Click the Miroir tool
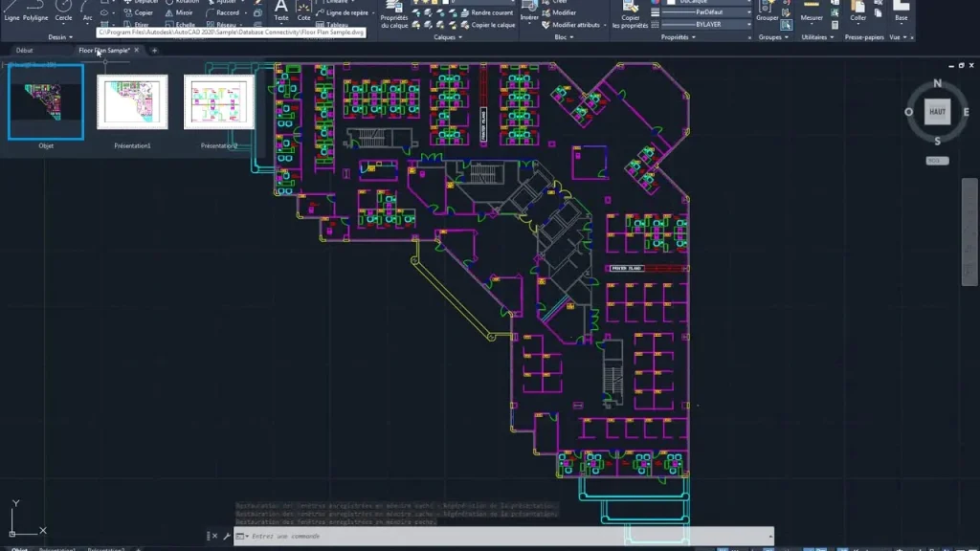This screenshot has height=551, width=980. pos(179,12)
